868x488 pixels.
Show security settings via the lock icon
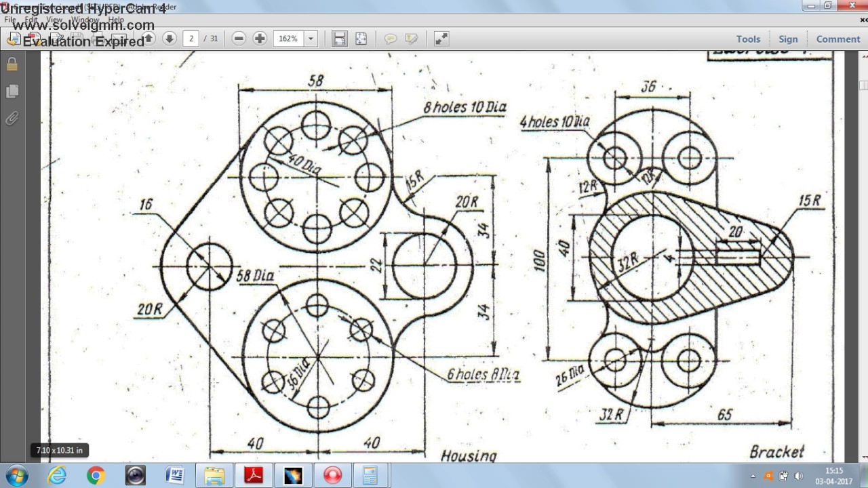pos(12,65)
